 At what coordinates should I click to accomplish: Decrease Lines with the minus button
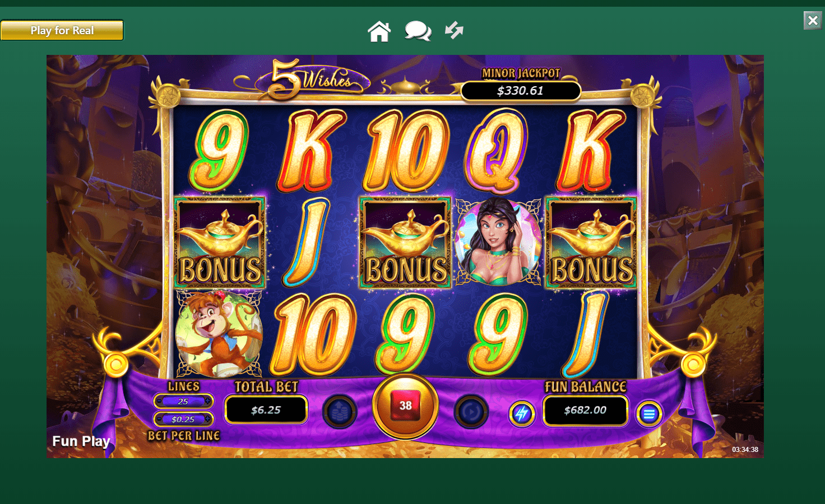[x=159, y=402]
